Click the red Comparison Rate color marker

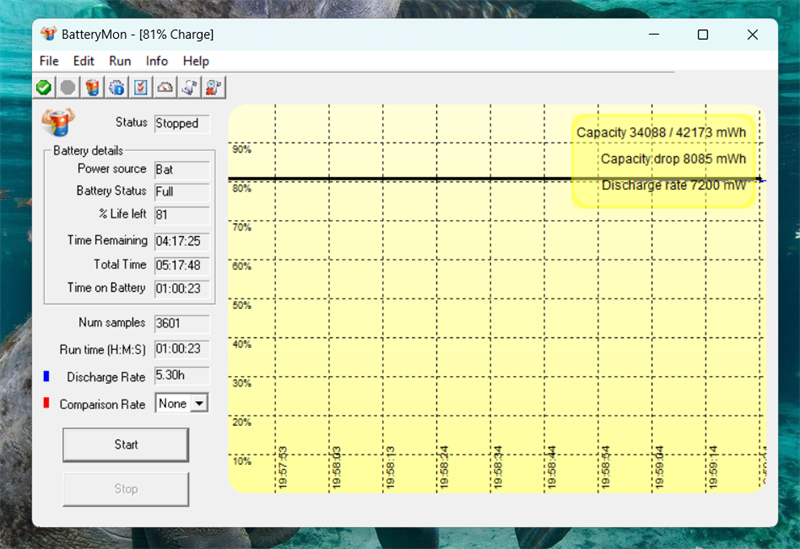tap(46, 403)
